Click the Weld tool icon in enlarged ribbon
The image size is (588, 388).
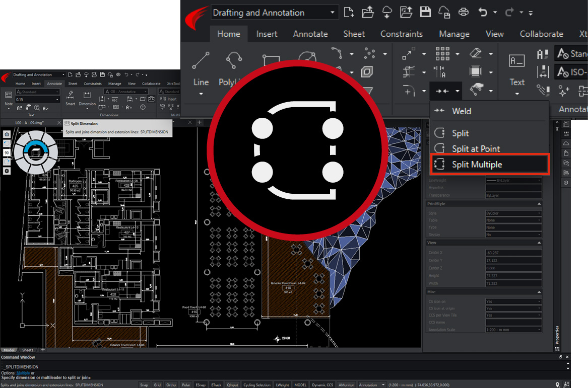click(442, 91)
